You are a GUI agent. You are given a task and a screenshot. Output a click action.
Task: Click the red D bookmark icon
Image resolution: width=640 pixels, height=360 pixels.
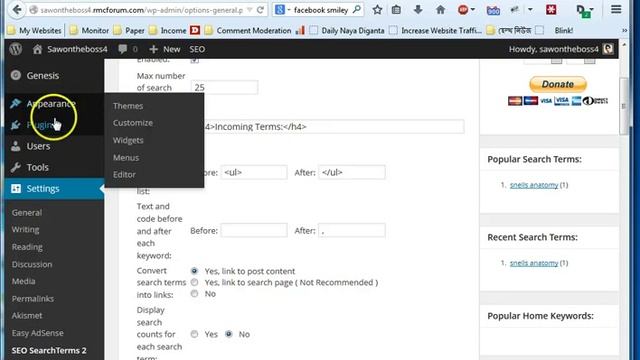pyautogui.click(x=195, y=30)
